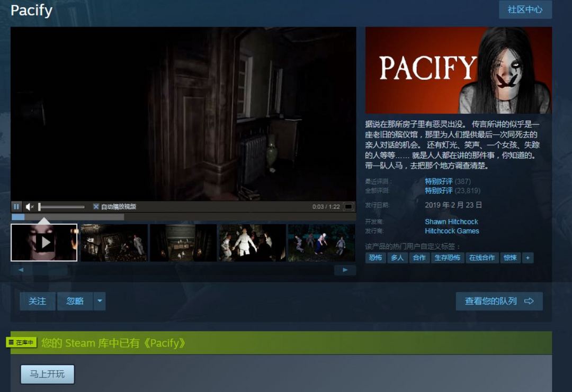Click the plus icon to add tag
The image size is (572, 392).
pos(527,258)
